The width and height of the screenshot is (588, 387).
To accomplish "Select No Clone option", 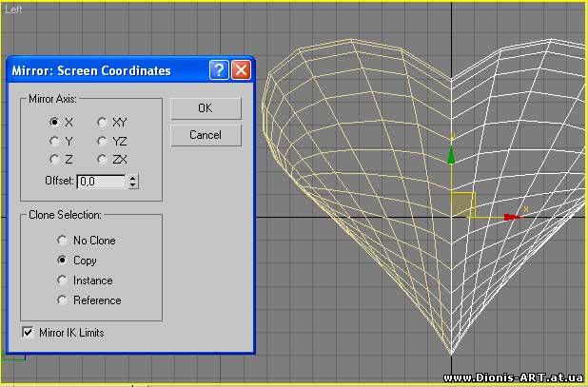I will pos(62,241).
